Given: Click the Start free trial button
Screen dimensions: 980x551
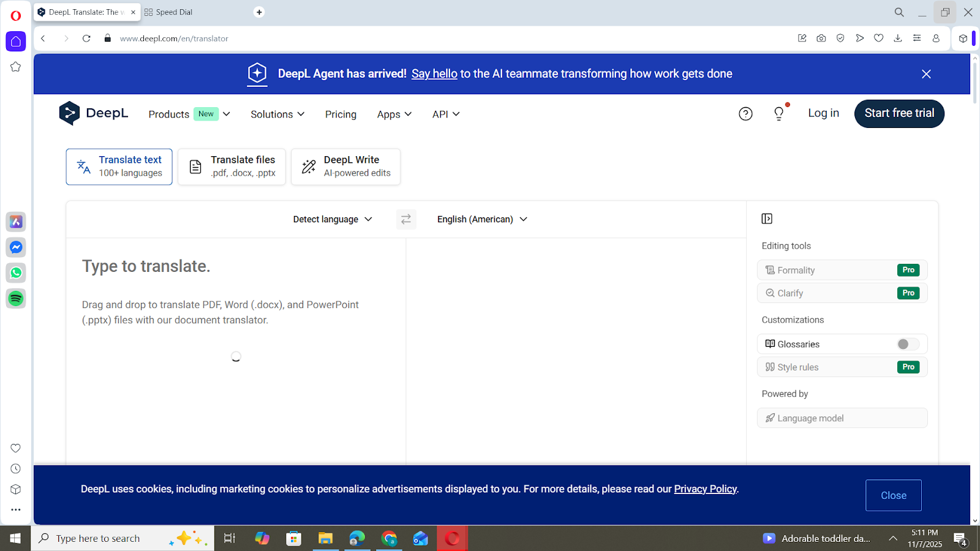Looking at the screenshot, I should click(899, 113).
